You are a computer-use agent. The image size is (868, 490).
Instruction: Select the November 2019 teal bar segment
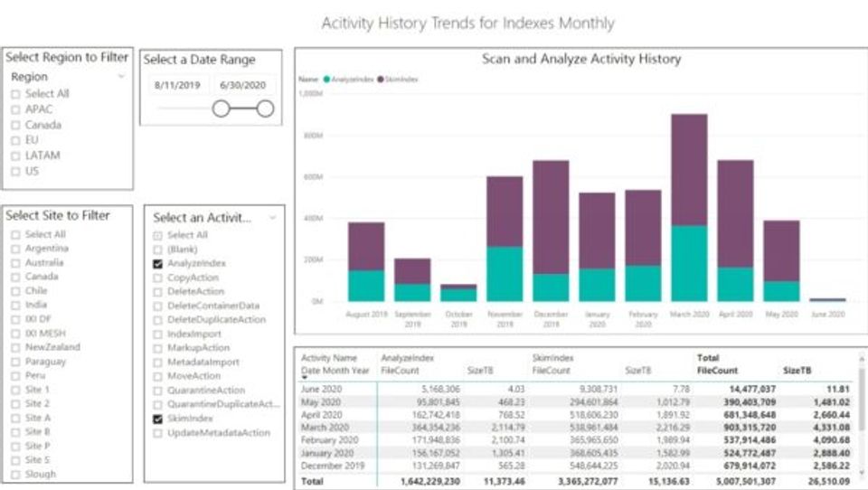tap(505, 274)
